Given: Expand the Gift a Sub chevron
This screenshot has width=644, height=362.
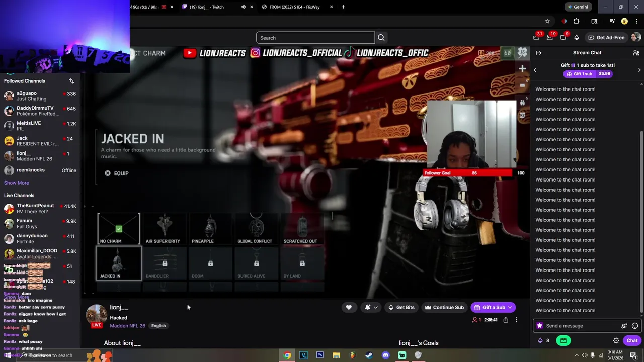Looking at the screenshot, I should pyautogui.click(x=510, y=307).
